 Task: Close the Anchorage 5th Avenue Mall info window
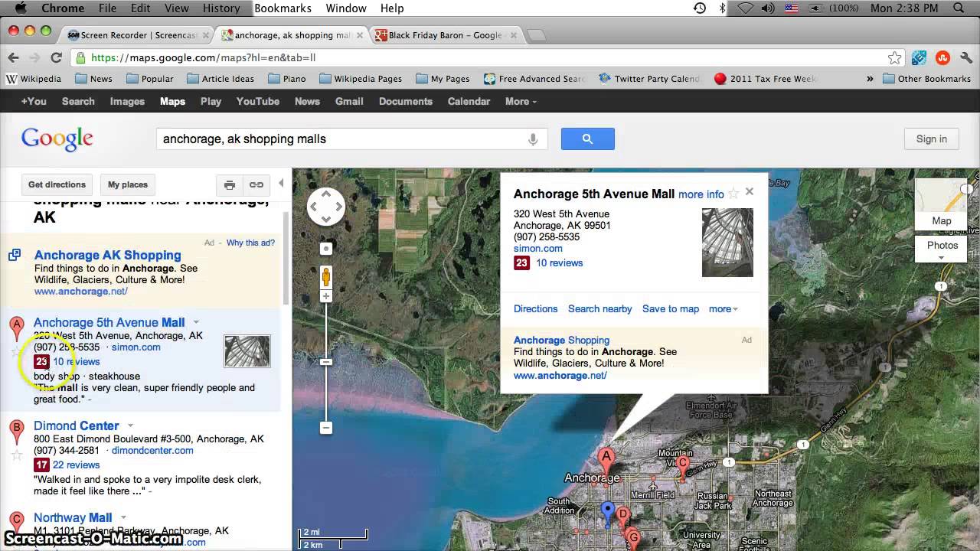[x=750, y=192]
